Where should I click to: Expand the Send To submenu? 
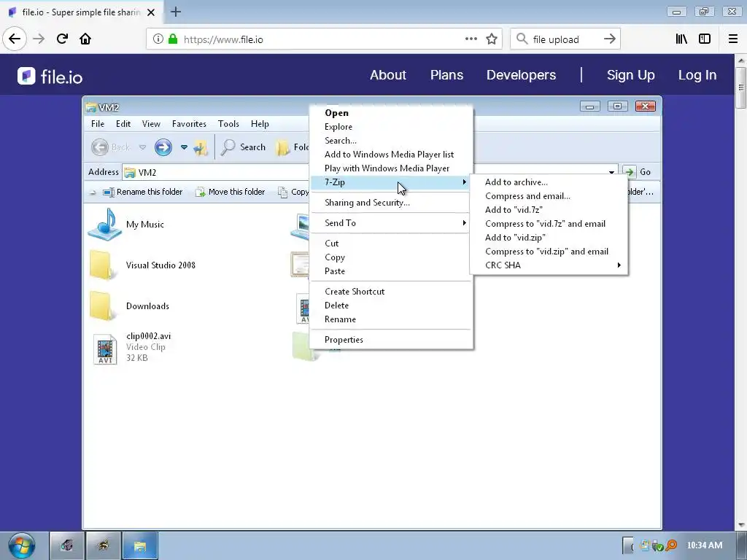click(x=391, y=223)
